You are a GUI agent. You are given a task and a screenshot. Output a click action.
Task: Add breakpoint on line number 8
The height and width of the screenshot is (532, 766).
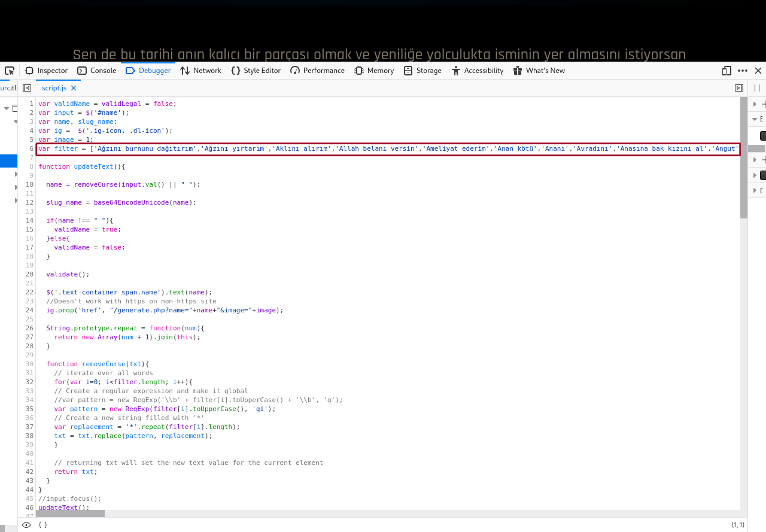[31, 166]
